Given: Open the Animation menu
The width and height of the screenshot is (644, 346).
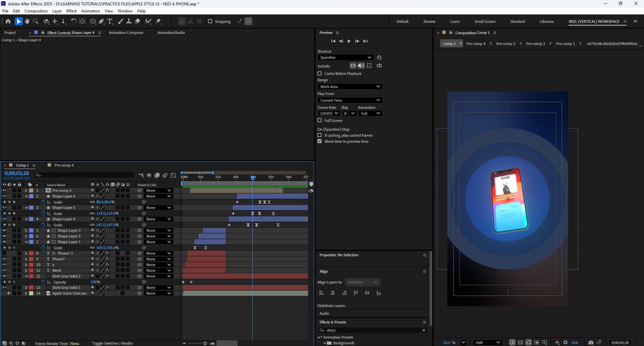Looking at the screenshot, I should pyautogui.click(x=91, y=10).
